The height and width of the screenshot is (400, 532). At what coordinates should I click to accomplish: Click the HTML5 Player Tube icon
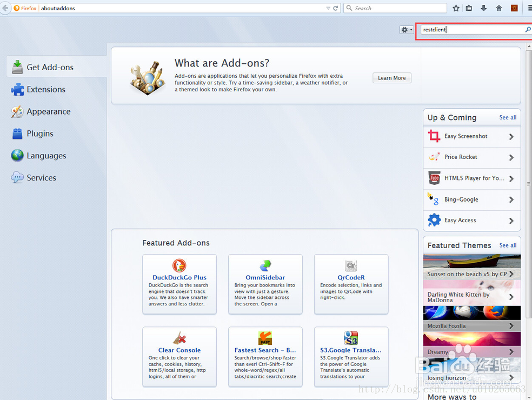click(x=434, y=178)
